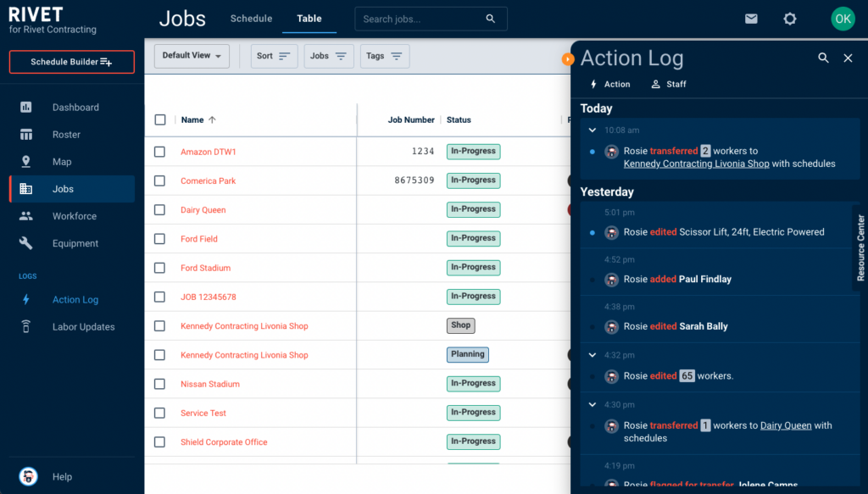Open Roster from the sidebar
Viewport: 868px width, 494px height.
tap(72, 135)
